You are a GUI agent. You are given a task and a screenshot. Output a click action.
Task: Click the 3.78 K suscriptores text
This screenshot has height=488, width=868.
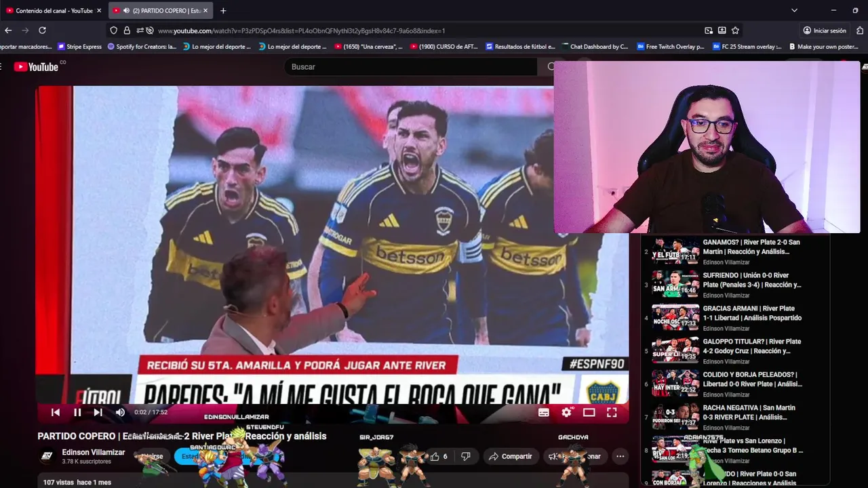click(86, 462)
